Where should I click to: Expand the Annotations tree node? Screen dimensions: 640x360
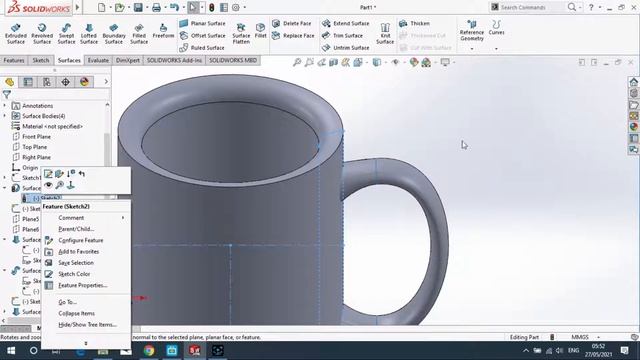pos(5,106)
